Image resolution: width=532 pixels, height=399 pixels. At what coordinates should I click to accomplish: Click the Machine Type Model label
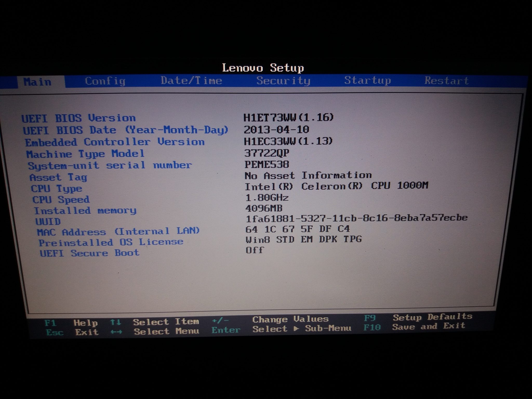click(x=85, y=154)
